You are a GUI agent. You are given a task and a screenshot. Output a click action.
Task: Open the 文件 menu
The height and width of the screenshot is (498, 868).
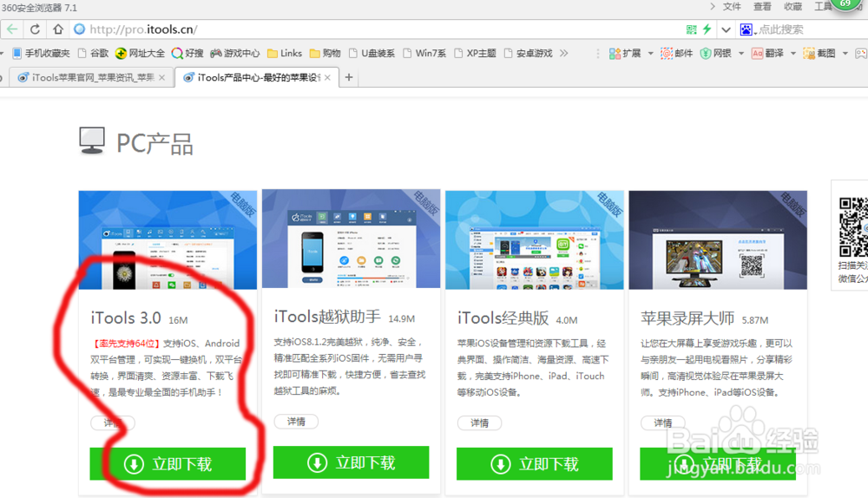coord(732,7)
